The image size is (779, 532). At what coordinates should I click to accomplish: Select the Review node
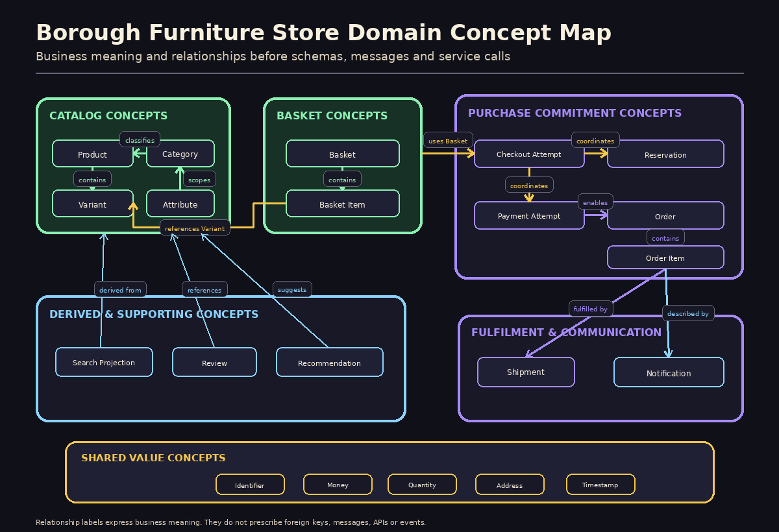pos(214,363)
